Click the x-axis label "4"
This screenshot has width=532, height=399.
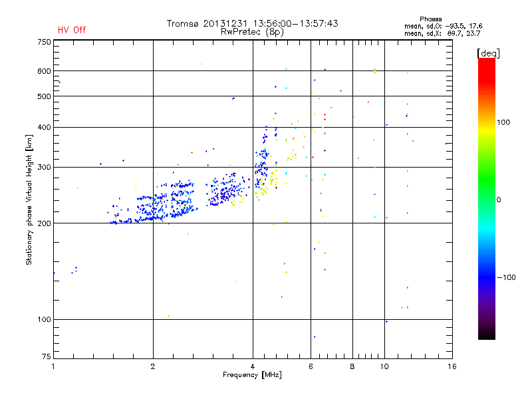click(253, 366)
